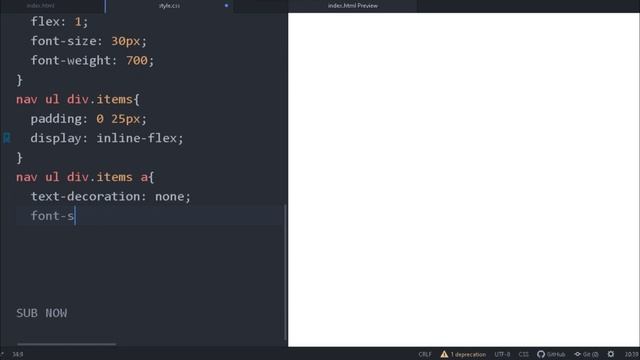
Task: Change the CSS grammar selector
Action: [523, 354]
